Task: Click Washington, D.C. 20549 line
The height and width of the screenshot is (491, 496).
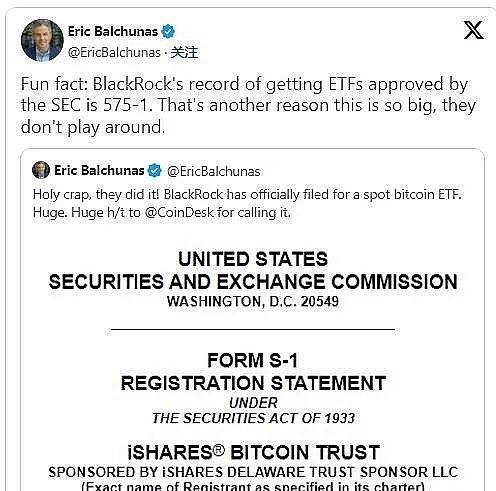Action: (253, 301)
